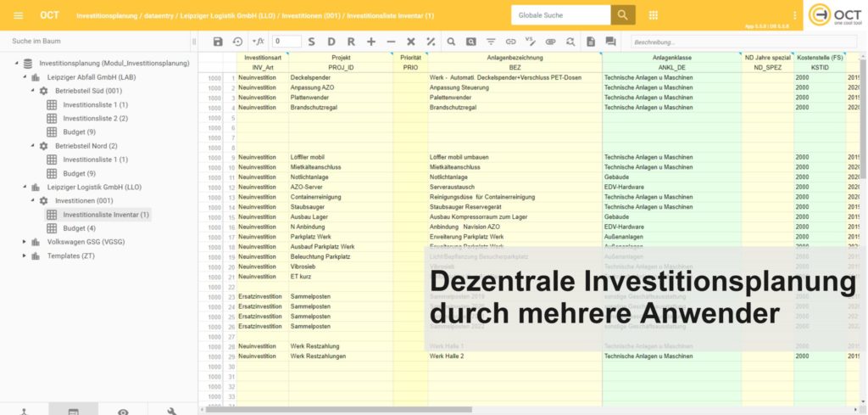Screen dimensions: 868x415
Task: Focus the Beschreibung description field
Action: coord(743,42)
